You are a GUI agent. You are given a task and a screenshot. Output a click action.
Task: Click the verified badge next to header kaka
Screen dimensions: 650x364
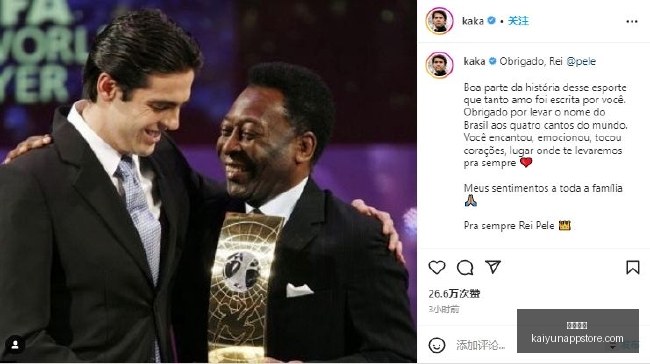coord(492,20)
